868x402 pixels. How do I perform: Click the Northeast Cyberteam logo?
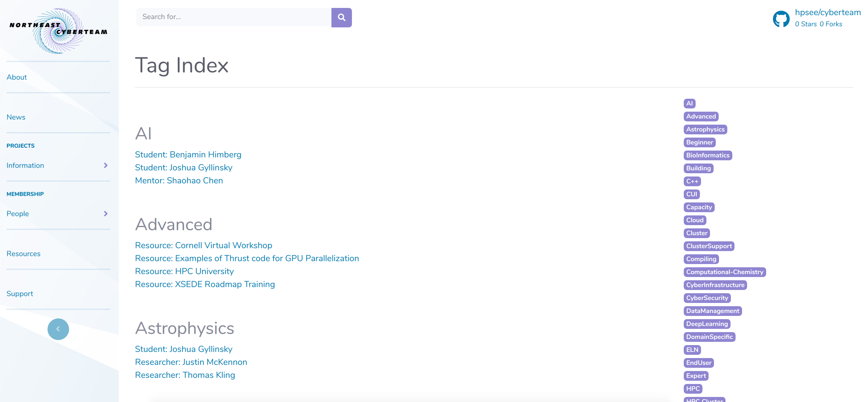click(x=58, y=31)
